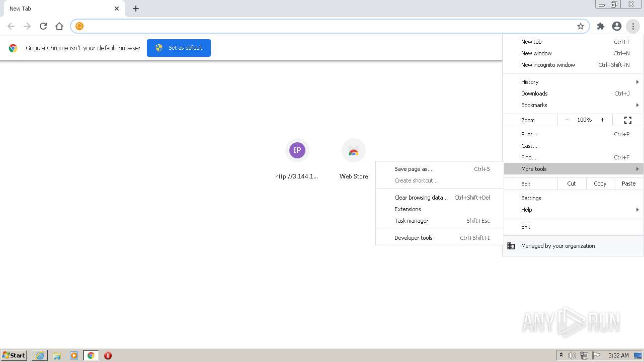Click the Back navigation arrow
Screen dimensions: 644x362
(x=11, y=26)
